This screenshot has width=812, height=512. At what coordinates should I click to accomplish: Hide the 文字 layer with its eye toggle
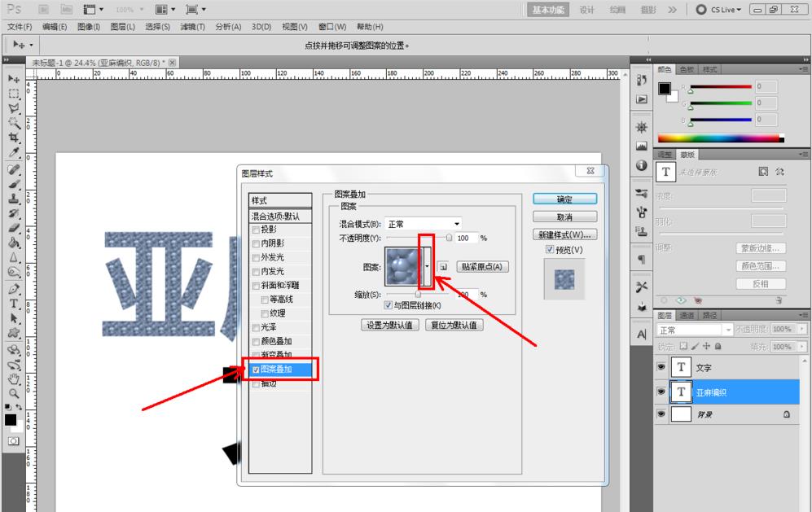tap(661, 367)
